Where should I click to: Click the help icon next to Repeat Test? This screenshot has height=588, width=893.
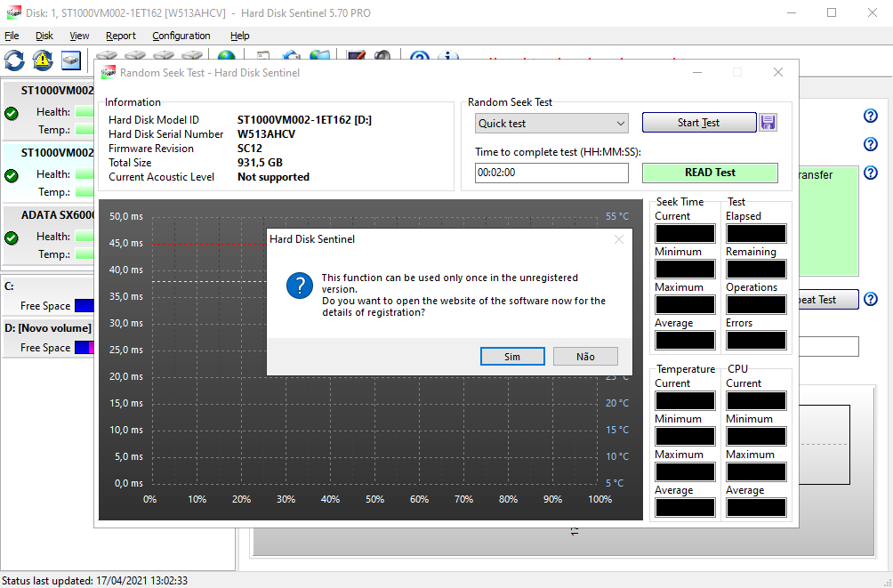[x=870, y=299]
